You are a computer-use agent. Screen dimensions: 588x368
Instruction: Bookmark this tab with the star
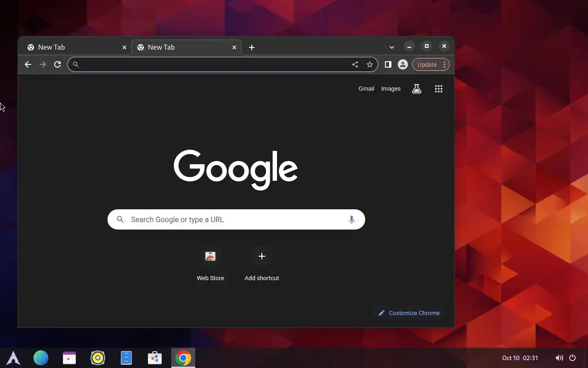(370, 64)
